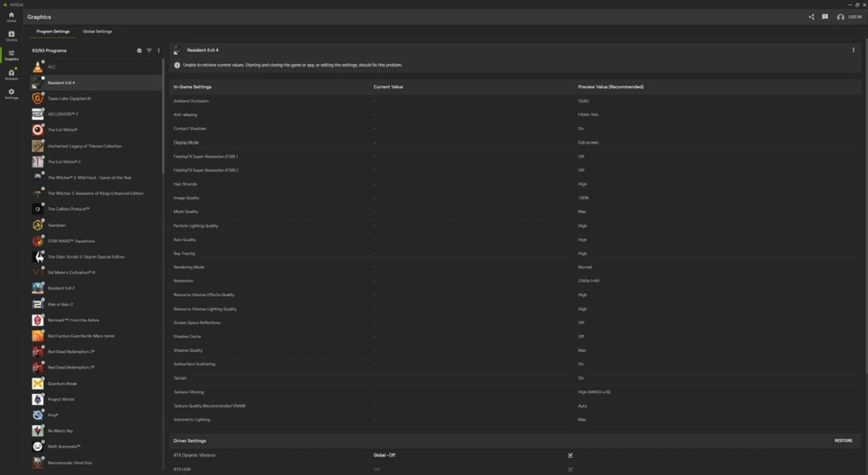Click the Global - Off value for Dynamic Vibrance
The width and height of the screenshot is (868, 475).
(384, 456)
